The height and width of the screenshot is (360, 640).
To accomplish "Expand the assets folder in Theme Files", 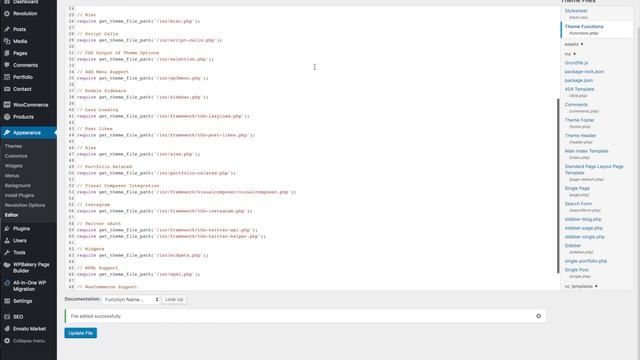I will (x=574, y=44).
